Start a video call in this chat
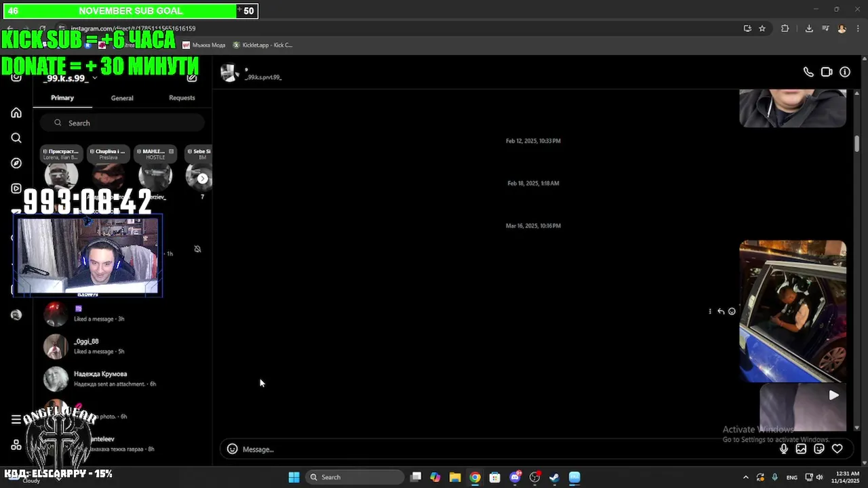 [827, 72]
